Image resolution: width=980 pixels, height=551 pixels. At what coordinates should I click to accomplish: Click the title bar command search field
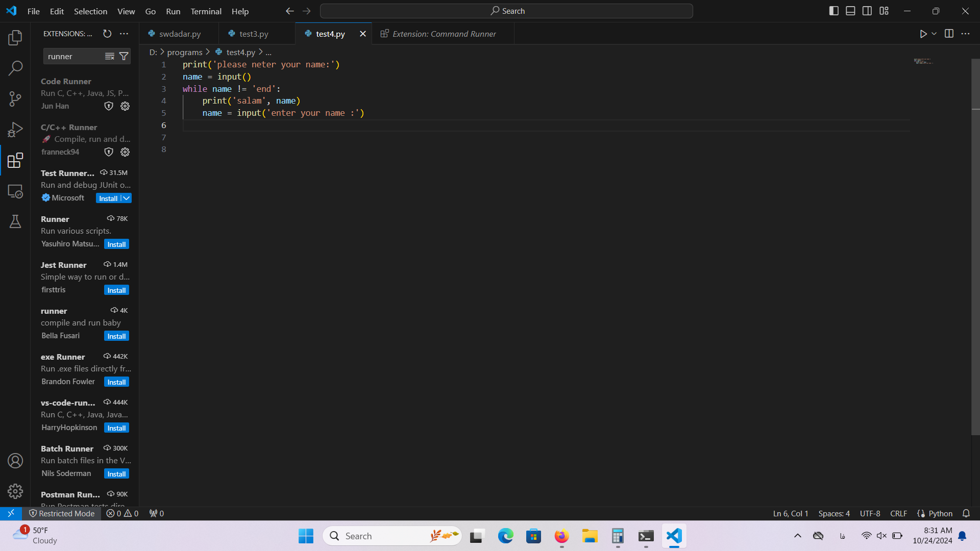pyautogui.click(x=506, y=11)
